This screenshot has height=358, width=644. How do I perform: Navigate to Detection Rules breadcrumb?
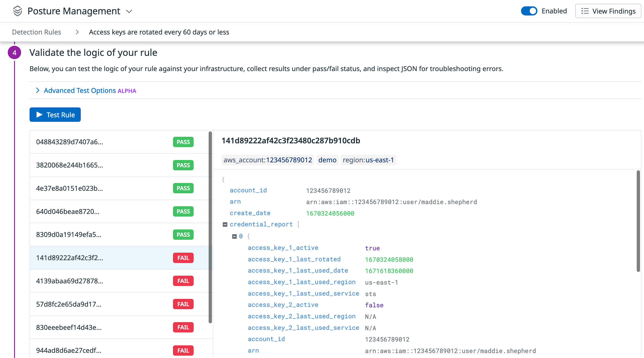37,32
